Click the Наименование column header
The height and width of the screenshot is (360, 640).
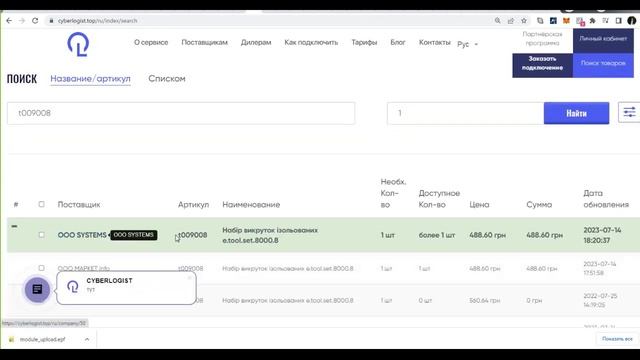(251, 204)
